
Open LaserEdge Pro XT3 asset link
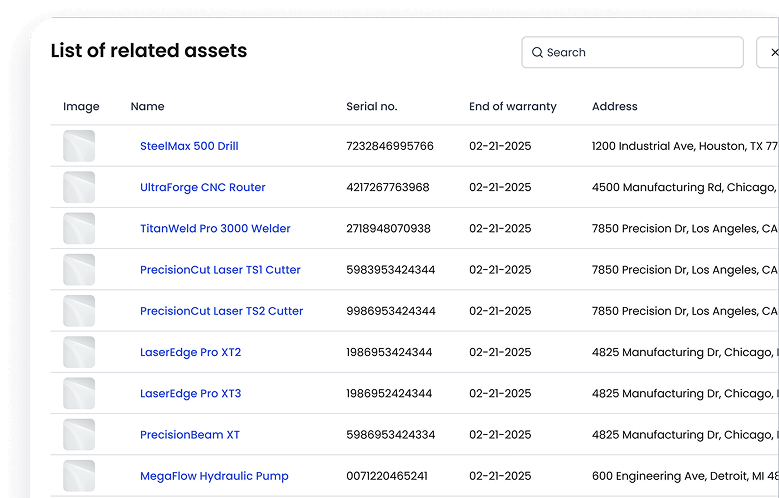190,393
